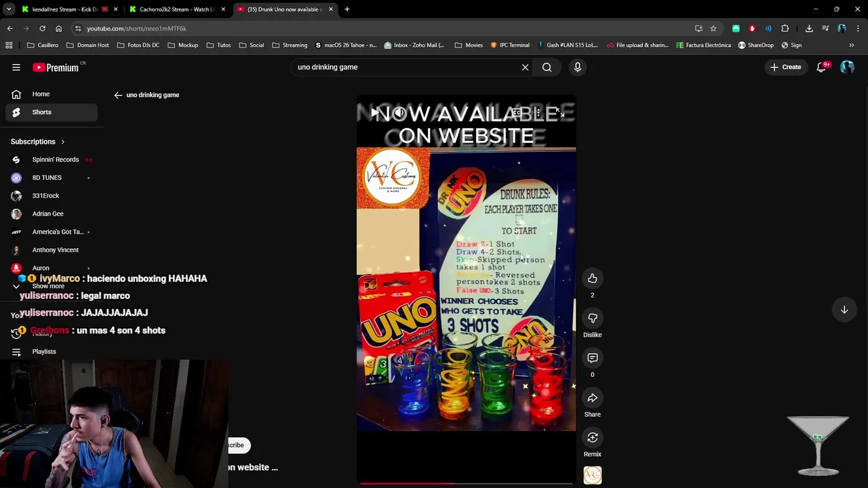Open America's Got Talent subscription

coord(52,232)
